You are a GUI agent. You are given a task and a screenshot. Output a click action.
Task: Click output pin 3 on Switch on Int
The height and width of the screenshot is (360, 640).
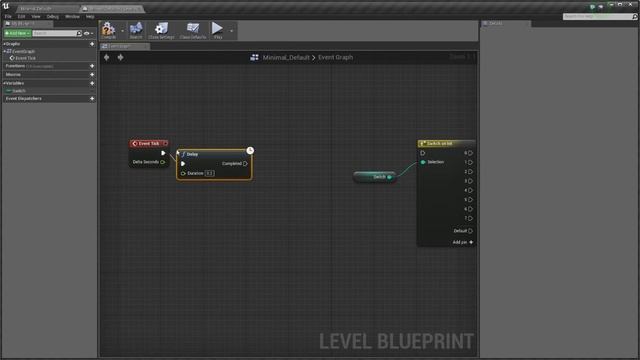470,181
